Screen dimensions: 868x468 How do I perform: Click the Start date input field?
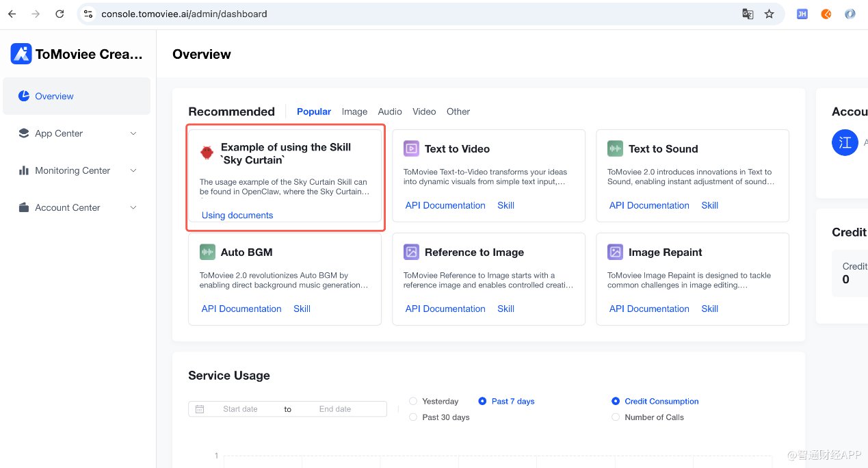coord(240,409)
